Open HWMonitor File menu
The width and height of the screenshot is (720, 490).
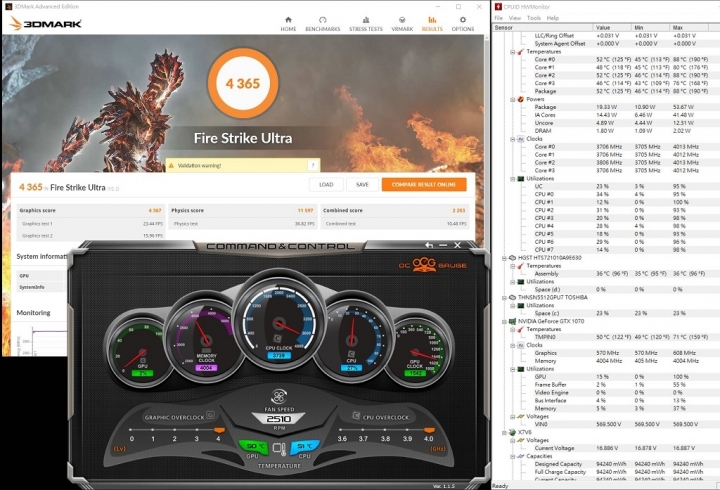tap(498, 18)
